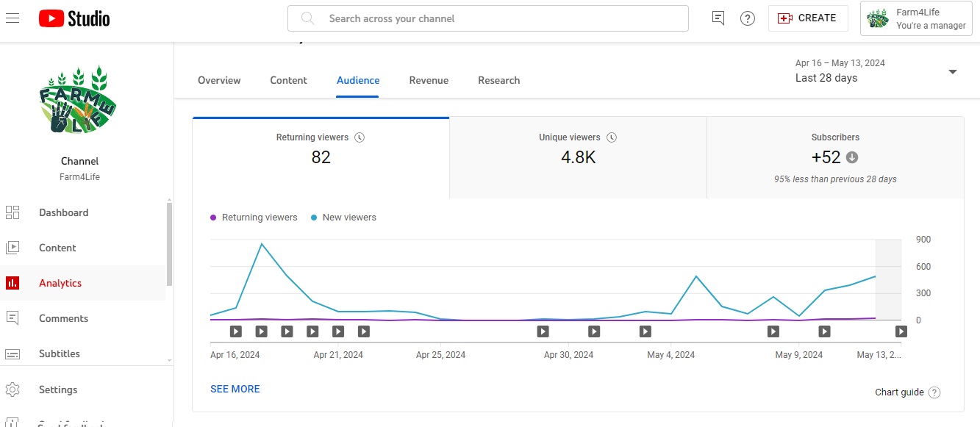Image resolution: width=980 pixels, height=427 pixels.
Task: Click the Dashboard sidebar icon
Action: pyautogui.click(x=12, y=212)
